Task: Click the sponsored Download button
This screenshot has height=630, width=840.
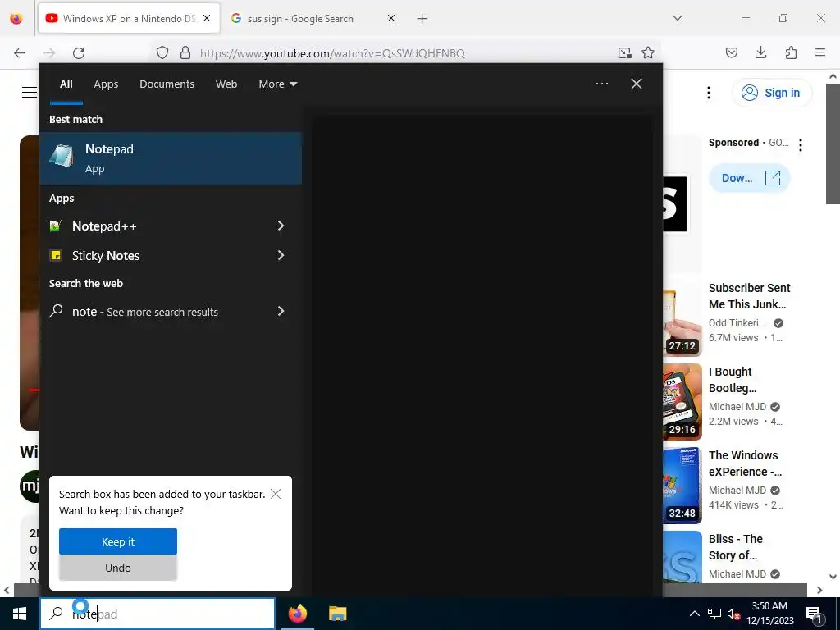Action: (x=750, y=178)
